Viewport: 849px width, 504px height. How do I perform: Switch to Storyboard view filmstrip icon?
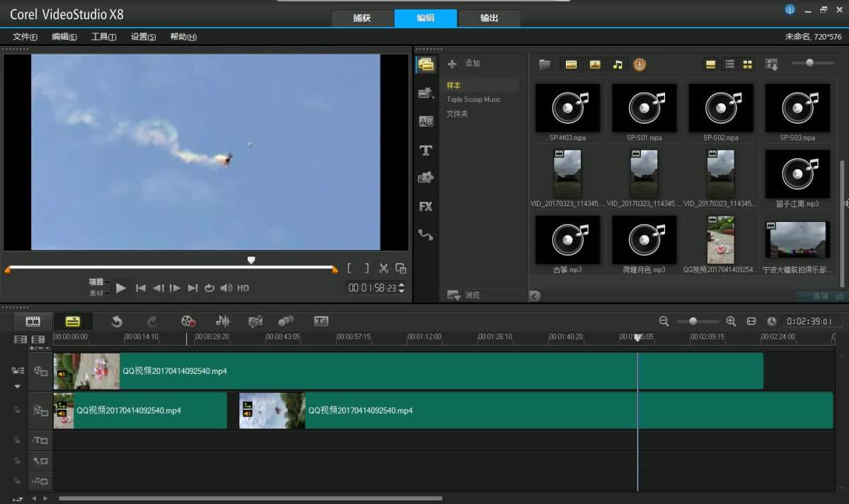33,322
